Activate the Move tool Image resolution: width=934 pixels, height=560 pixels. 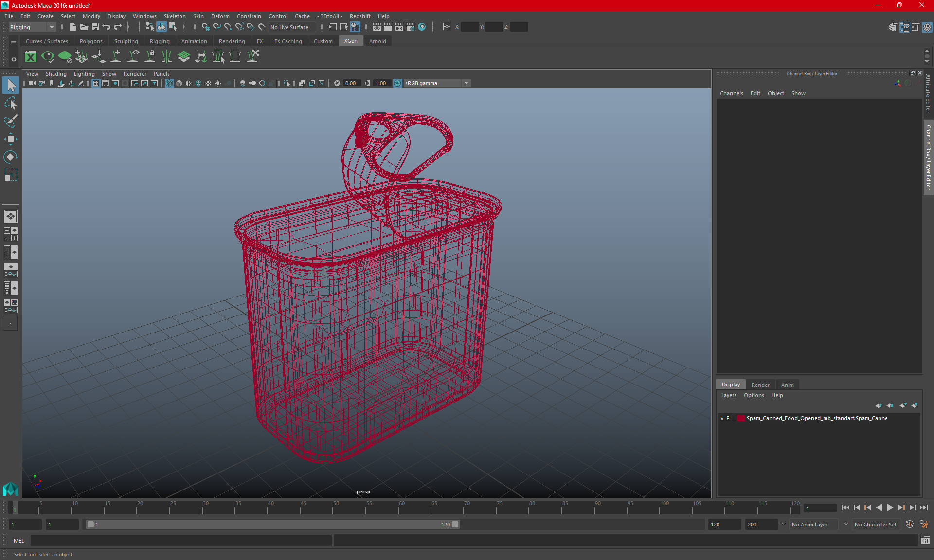click(x=10, y=139)
